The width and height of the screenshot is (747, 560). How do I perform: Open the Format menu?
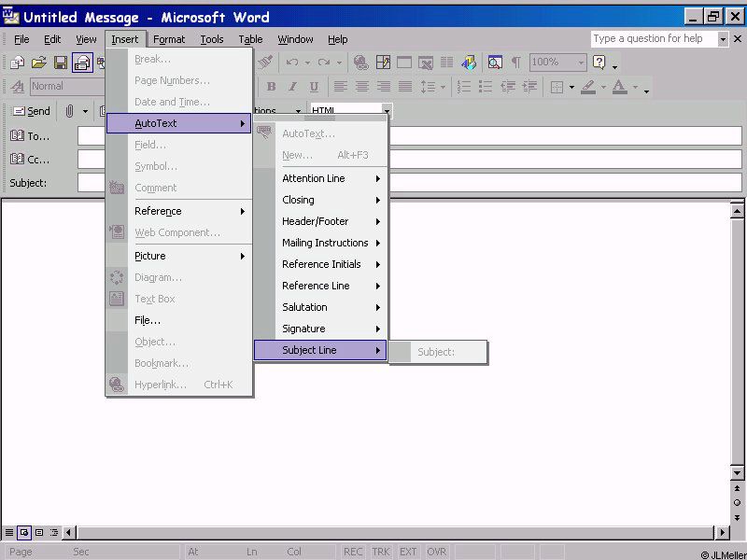pyautogui.click(x=169, y=39)
